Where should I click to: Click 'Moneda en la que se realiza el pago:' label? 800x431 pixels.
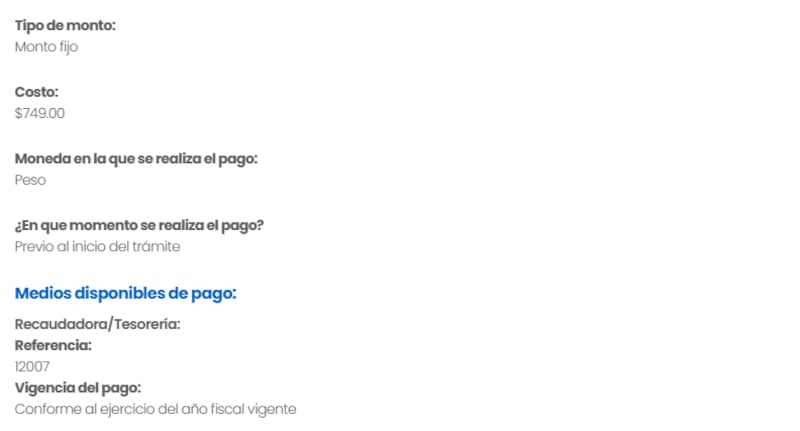(136, 159)
